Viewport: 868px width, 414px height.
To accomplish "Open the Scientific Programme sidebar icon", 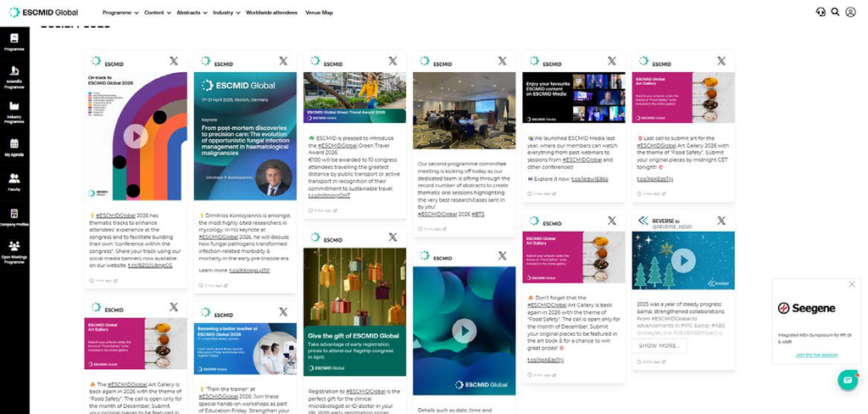I will click(14, 71).
